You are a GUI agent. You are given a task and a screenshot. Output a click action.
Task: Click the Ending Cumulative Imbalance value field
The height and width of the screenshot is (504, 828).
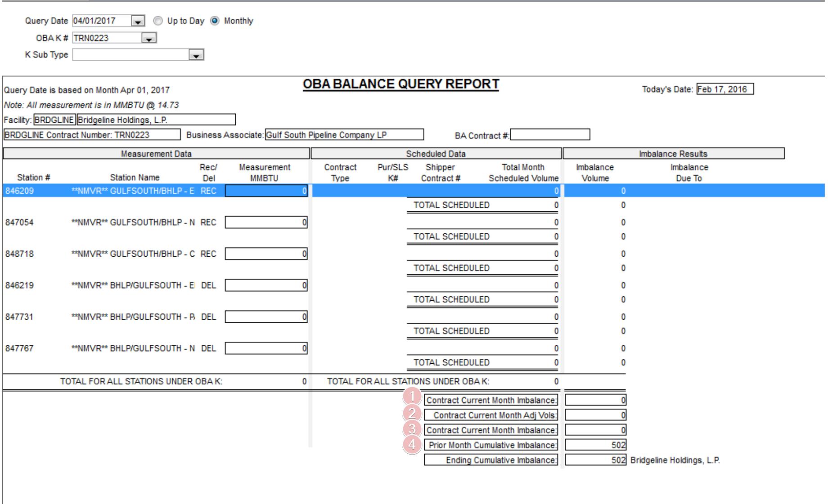(595, 460)
